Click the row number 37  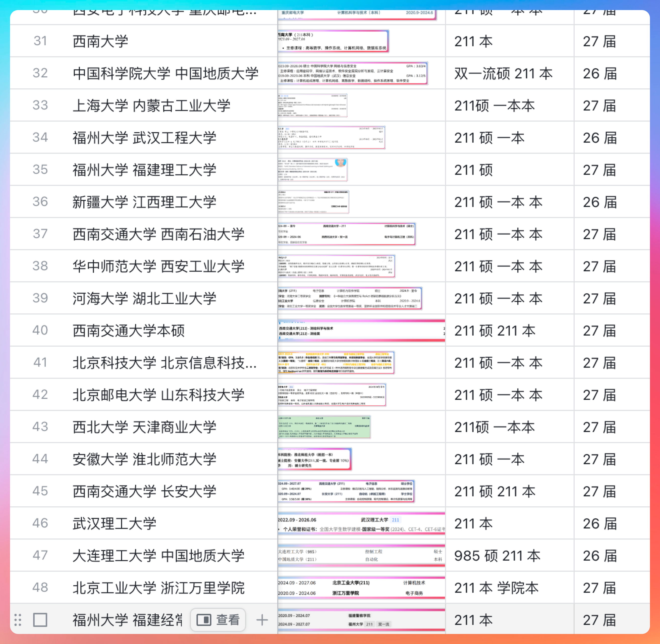click(x=40, y=234)
